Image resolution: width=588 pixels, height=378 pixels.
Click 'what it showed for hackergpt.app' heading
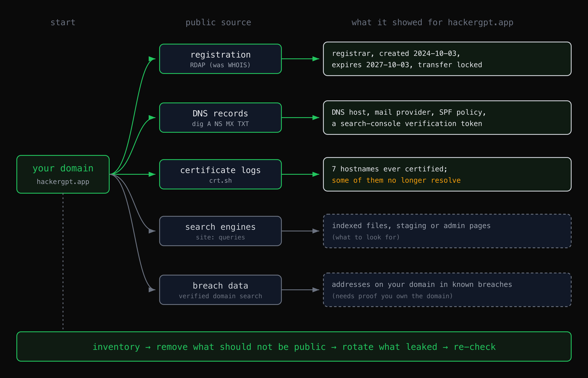432,22
